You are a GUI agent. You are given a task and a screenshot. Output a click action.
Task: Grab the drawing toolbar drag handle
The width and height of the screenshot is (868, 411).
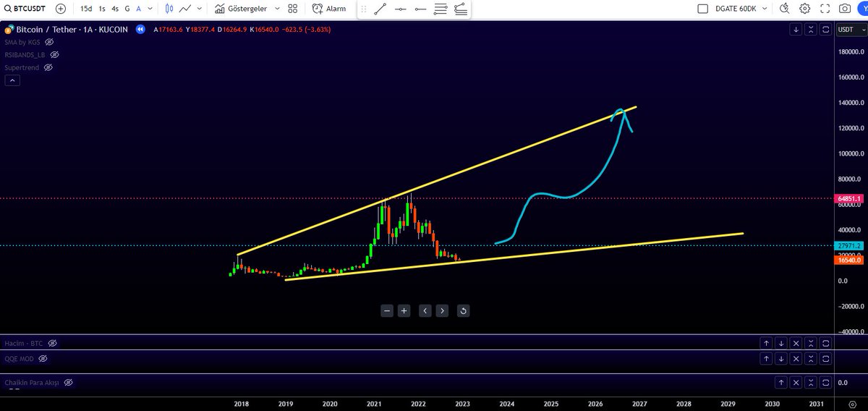(363, 9)
